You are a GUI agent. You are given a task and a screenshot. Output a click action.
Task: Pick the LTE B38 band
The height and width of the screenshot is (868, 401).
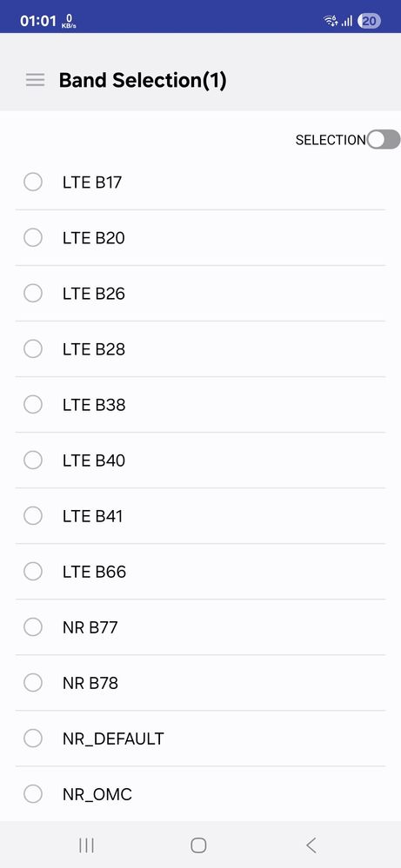[200, 405]
